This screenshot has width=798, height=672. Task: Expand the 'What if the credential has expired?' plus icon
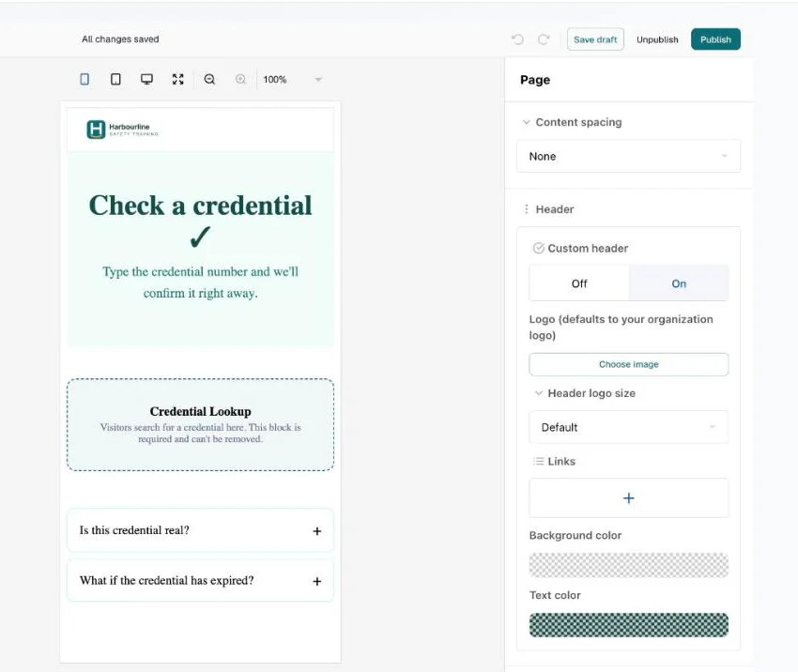coord(317,581)
